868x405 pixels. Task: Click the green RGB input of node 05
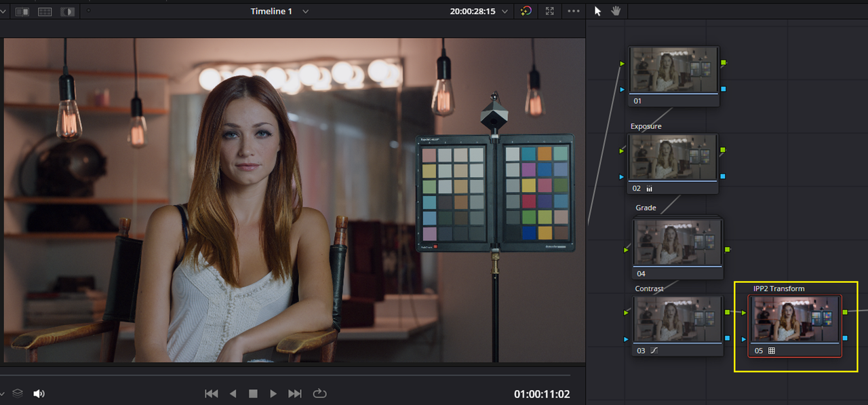pyautogui.click(x=744, y=312)
